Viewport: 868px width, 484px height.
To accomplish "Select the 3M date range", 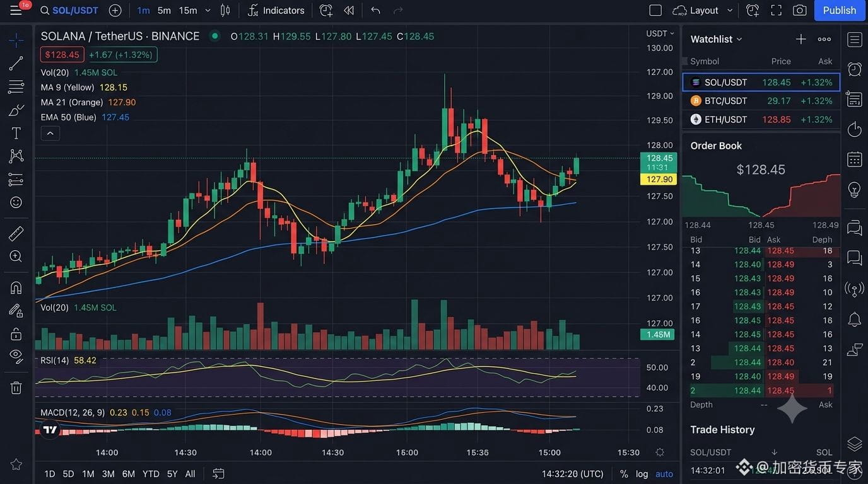I will 108,474.
